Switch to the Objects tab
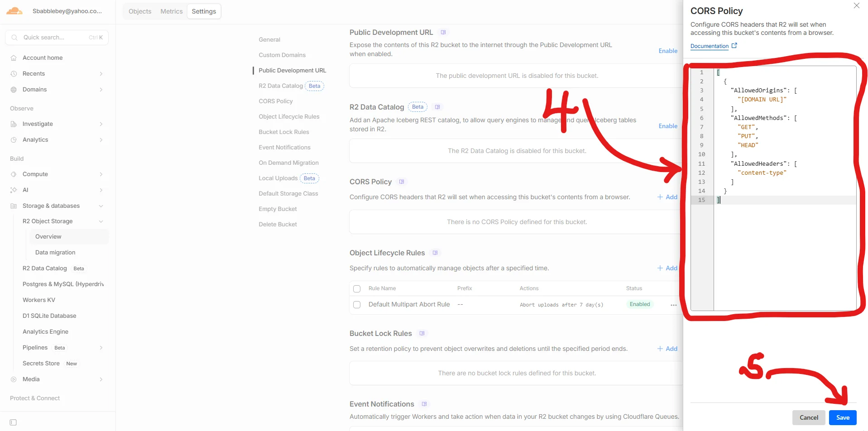This screenshot has width=868, height=431. (x=140, y=11)
